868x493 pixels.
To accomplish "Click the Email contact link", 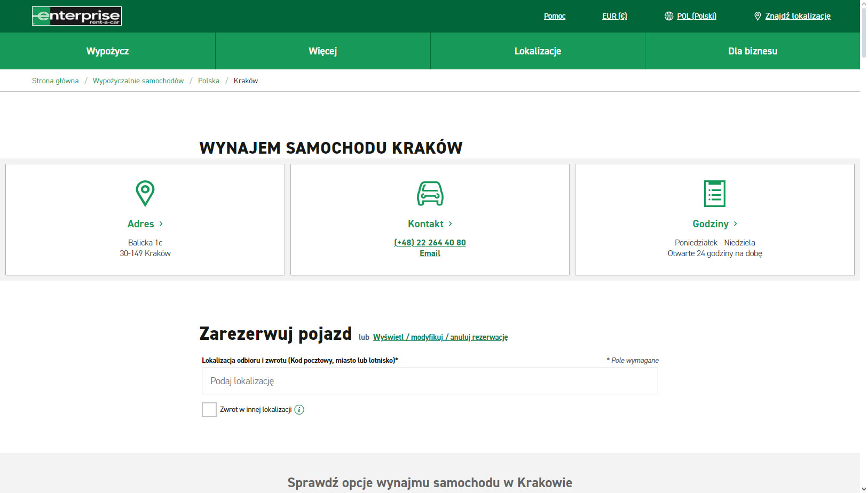I will click(430, 253).
